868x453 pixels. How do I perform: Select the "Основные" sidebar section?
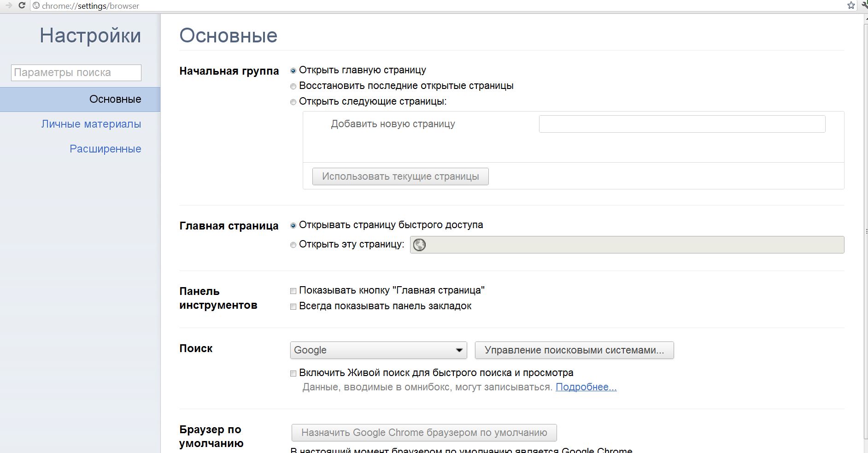115,99
